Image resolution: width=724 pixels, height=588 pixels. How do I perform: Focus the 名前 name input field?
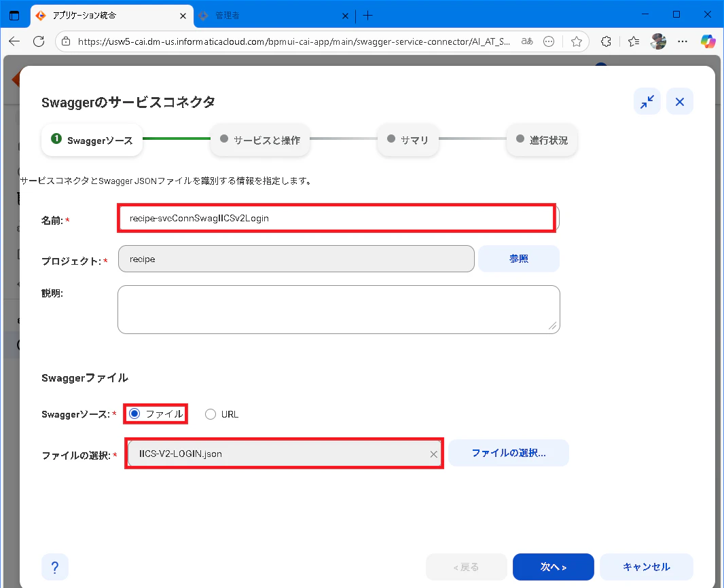click(x=338, y=219)
